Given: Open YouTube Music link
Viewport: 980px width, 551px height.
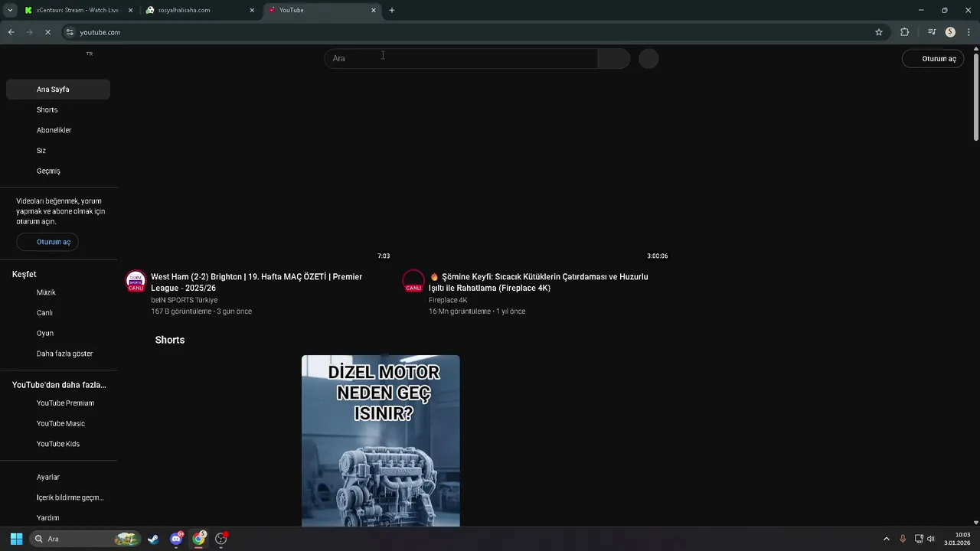Looking at the screenshot, I should pyautogui.click(x=58, y=423).
